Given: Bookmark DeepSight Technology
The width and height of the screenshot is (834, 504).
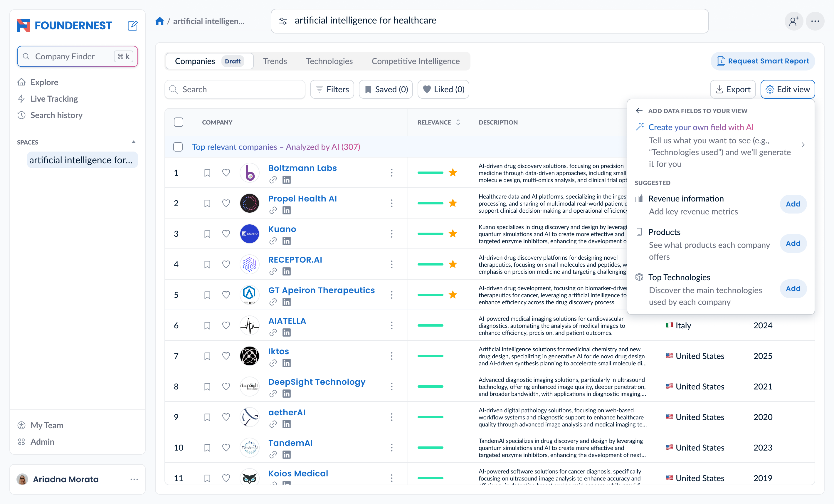Looking at the screenshot, I should [207, 387].
